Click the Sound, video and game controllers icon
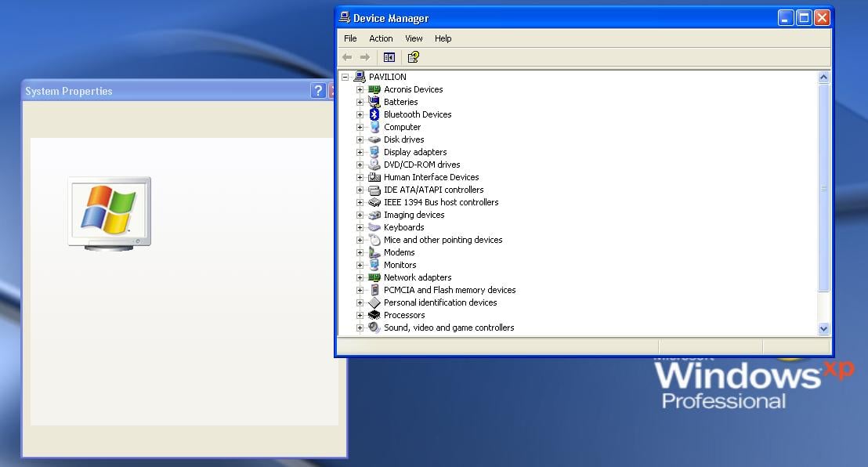This screenshot has width=868, height=467. (374, 328)
